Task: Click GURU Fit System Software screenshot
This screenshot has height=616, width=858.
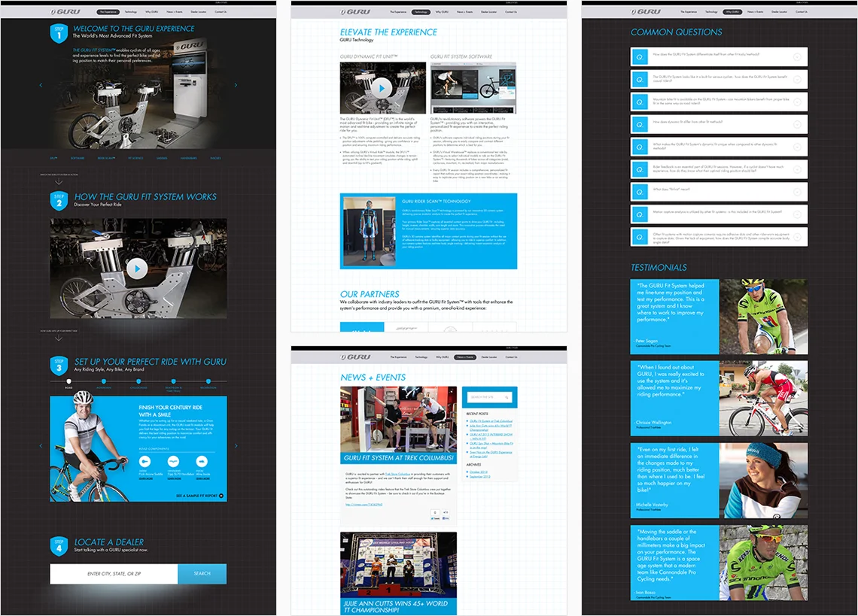Action: 473,87
